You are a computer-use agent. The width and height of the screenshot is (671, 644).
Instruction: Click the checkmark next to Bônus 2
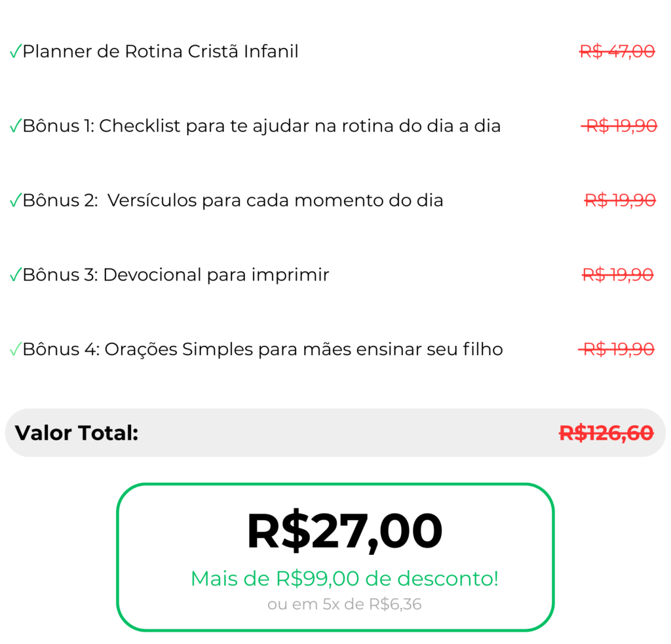point(15,201)
